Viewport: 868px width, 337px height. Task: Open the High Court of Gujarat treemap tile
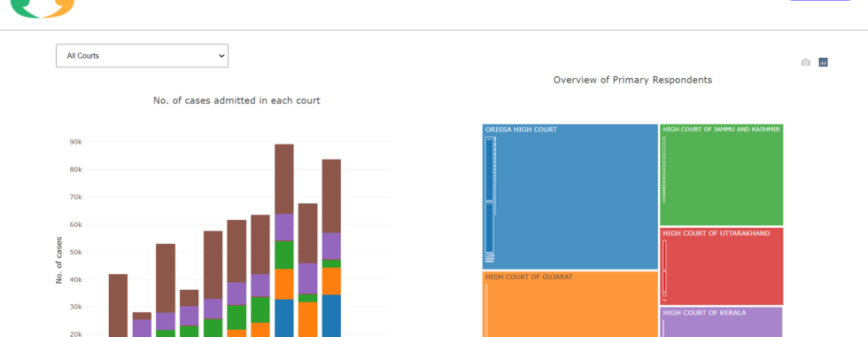[x=570, y=304]
